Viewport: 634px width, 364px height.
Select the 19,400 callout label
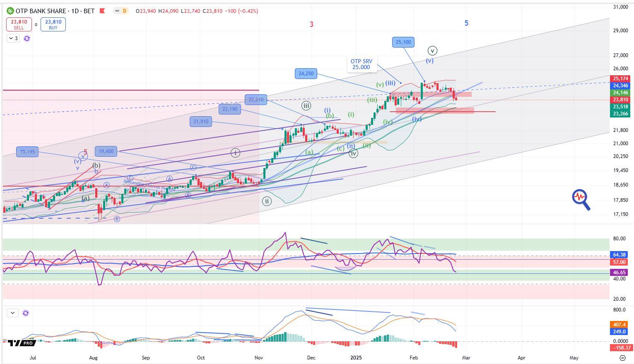[x=106, y=151]
